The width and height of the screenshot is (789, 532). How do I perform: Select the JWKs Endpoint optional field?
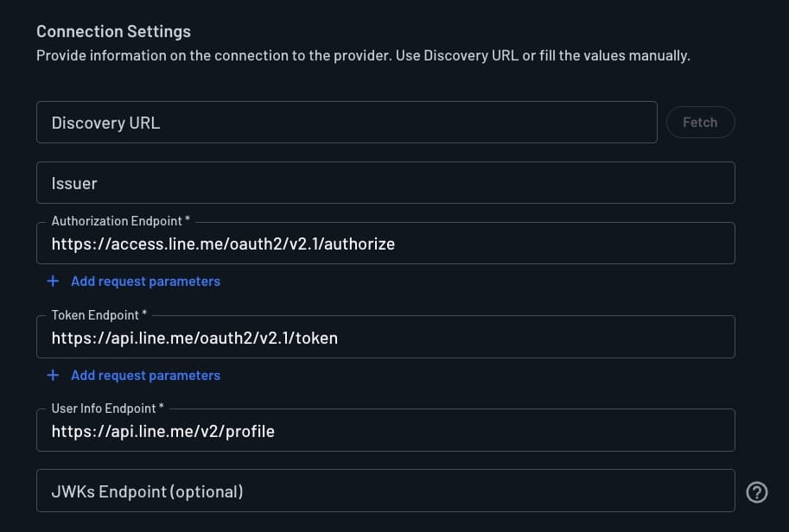385,491
